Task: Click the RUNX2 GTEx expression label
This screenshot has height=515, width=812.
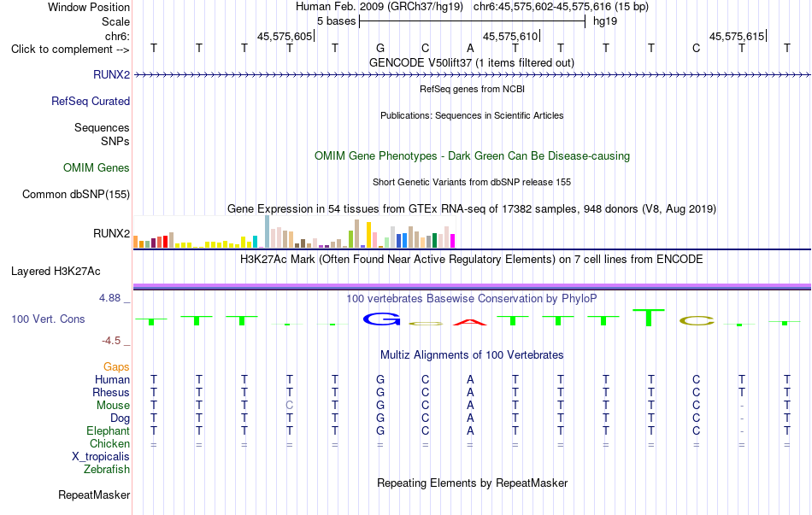Action: click(111, 233)
